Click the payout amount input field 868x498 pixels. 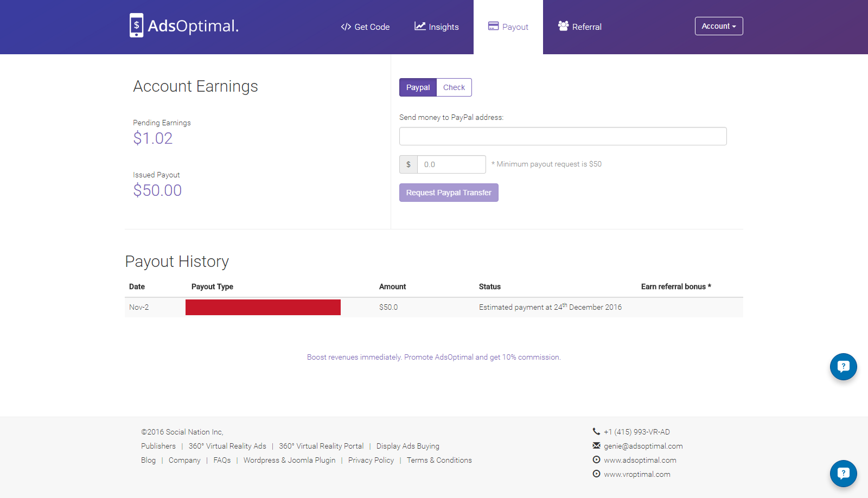point(451,164)
